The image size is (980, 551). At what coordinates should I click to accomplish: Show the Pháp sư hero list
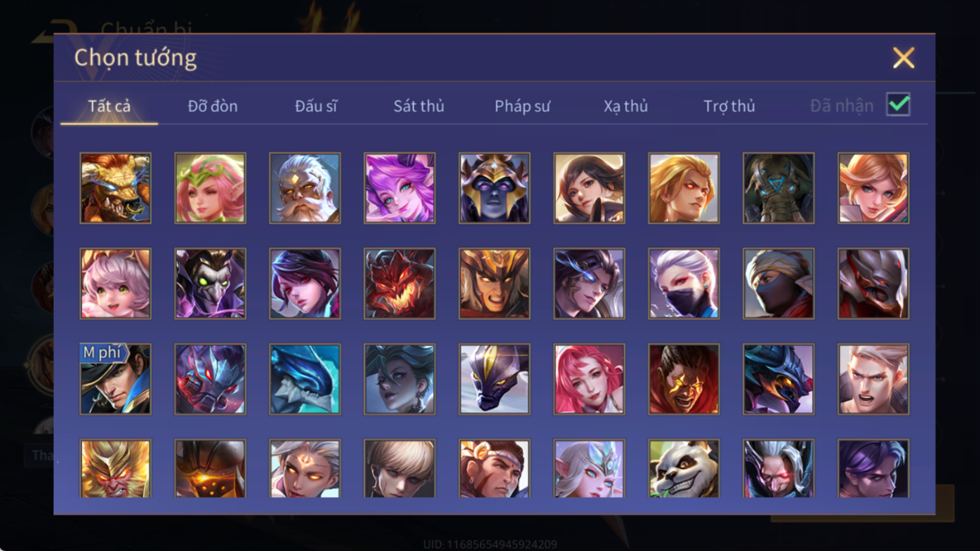click(522, 106)
